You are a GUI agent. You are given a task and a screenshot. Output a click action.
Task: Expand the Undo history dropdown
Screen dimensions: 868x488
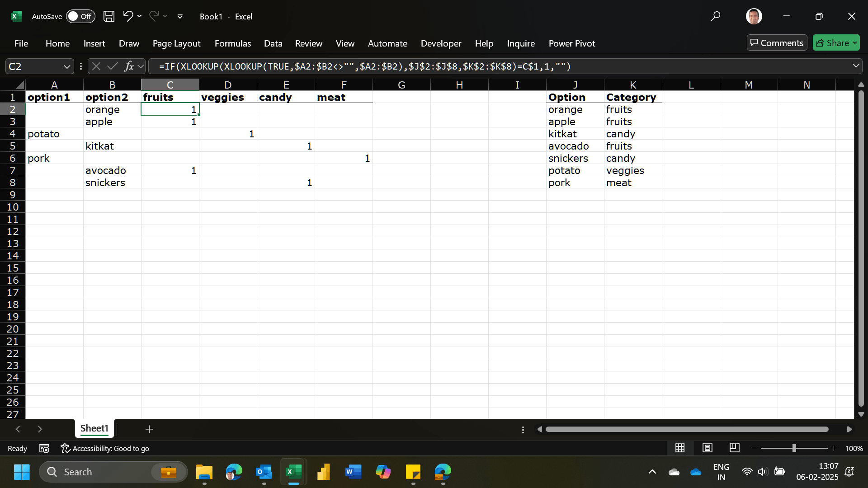pyautogui.click(x=139, y=16)
